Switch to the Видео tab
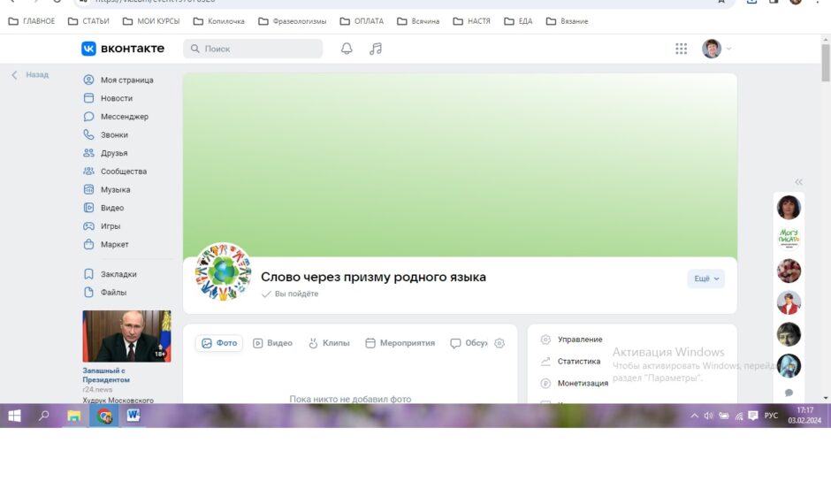The width and height of the screenshot is (831, 504). 272,343
